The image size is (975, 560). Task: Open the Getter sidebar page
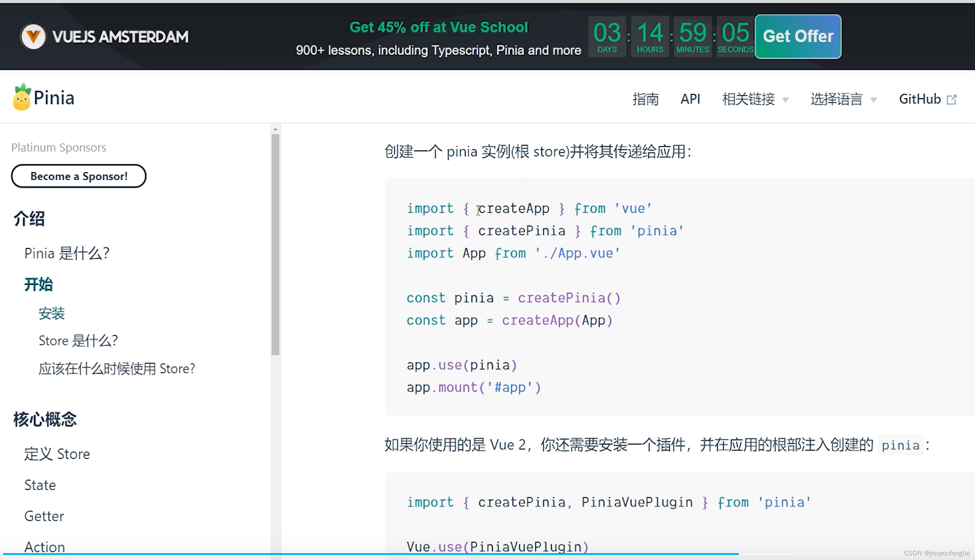pyautogui.click(x=44, y=516)
